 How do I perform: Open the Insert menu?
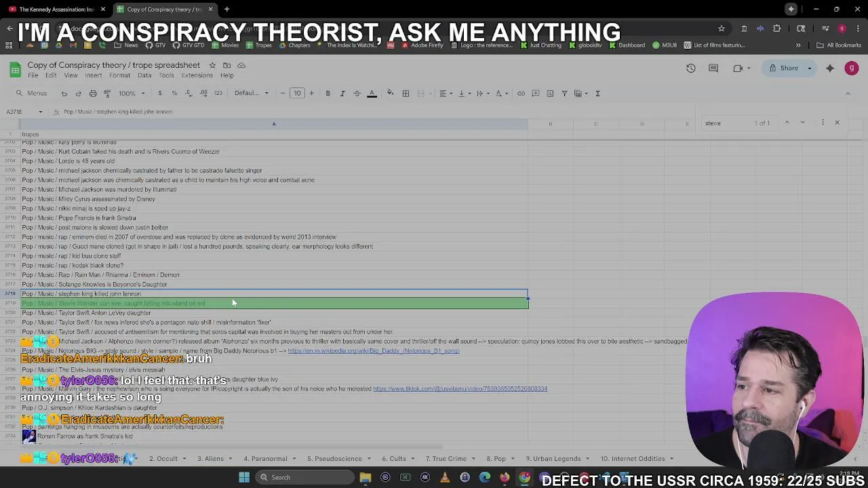[94, 75]
